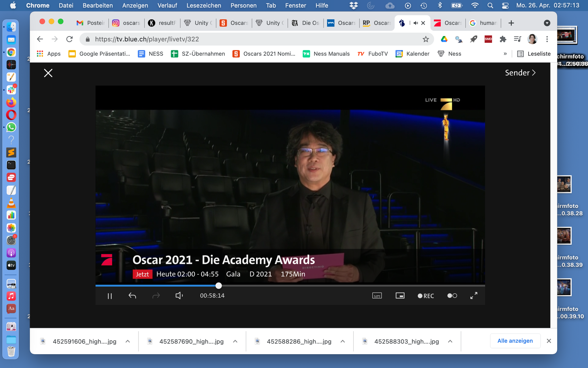Bookmark this page with star icon
This screenshot has height=368, width=588.
click(425, 39)
